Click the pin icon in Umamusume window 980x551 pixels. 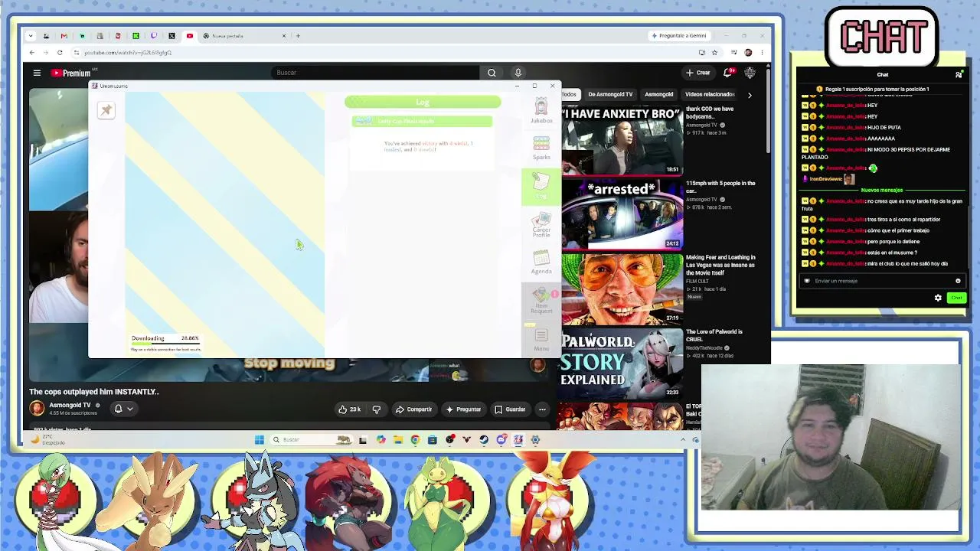pyautogui.click(x=106, y=110)
